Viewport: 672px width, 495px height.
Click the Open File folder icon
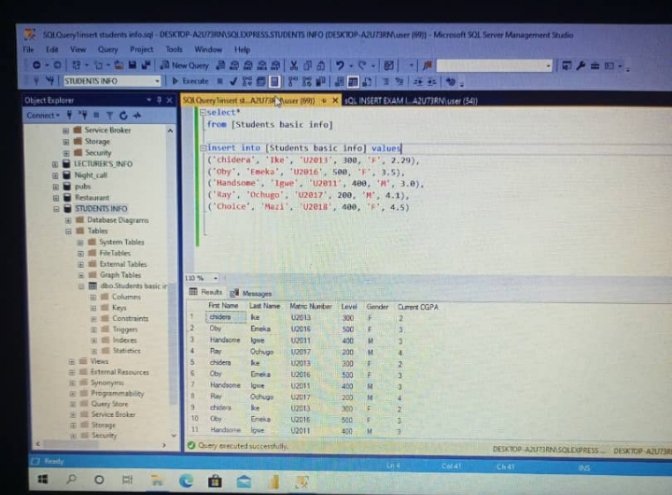coord(119,65)
